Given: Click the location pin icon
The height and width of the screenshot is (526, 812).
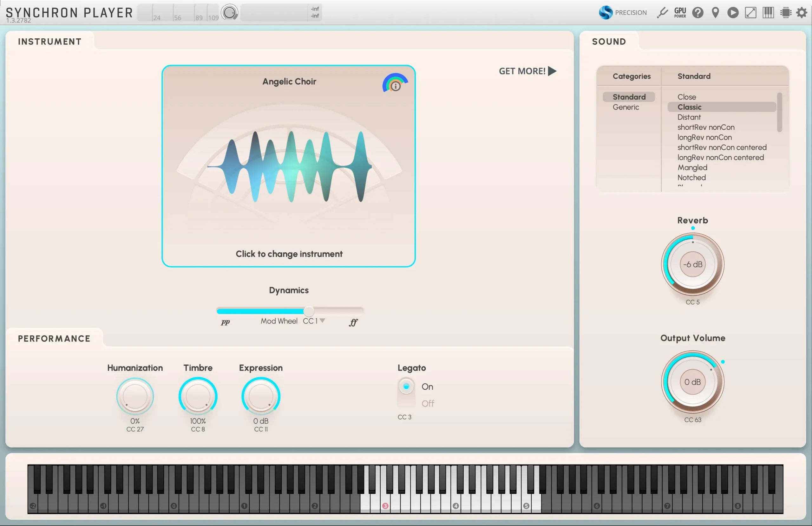Looking at the screenshot, I should point(716,13).
